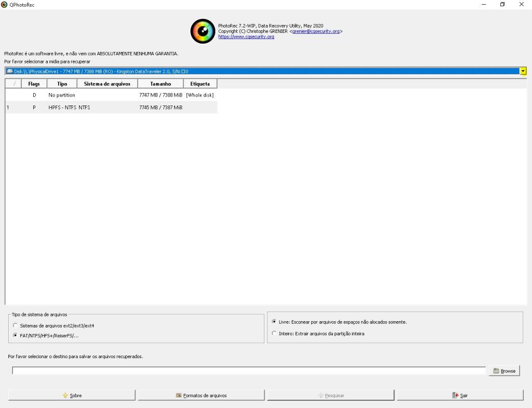Open the cgsecurity.org website link
Viewport: 532px width, 408px height.
(x=246, y=37)
